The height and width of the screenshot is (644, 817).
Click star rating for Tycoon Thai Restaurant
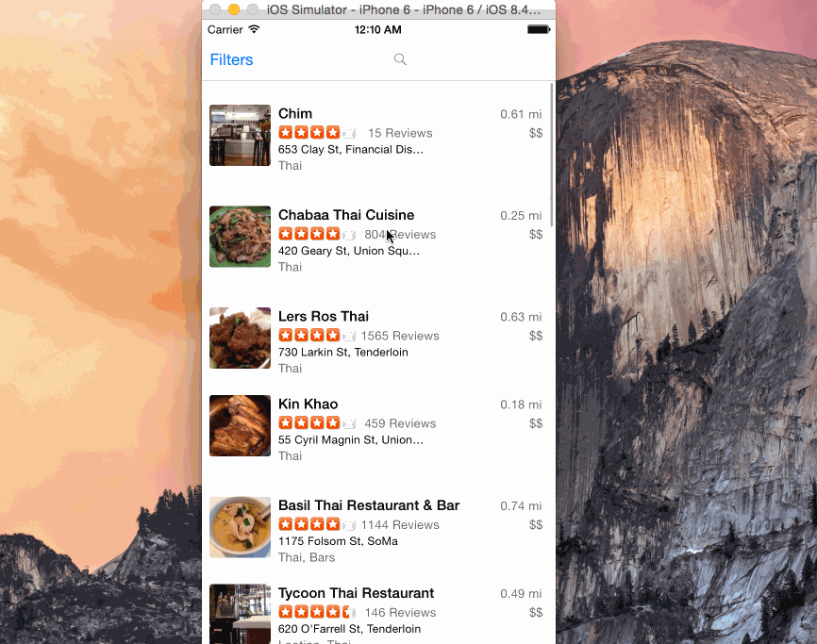coord(317,612)
